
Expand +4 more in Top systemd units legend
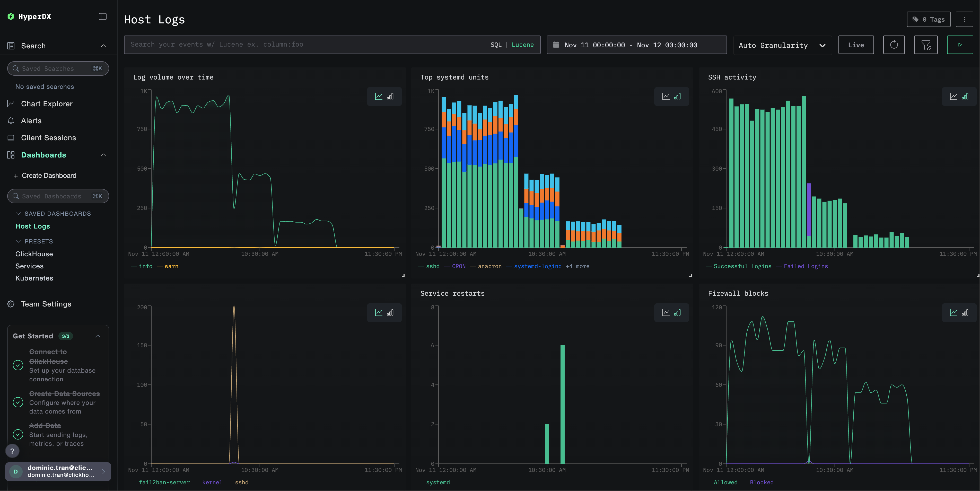pos(577,266)
